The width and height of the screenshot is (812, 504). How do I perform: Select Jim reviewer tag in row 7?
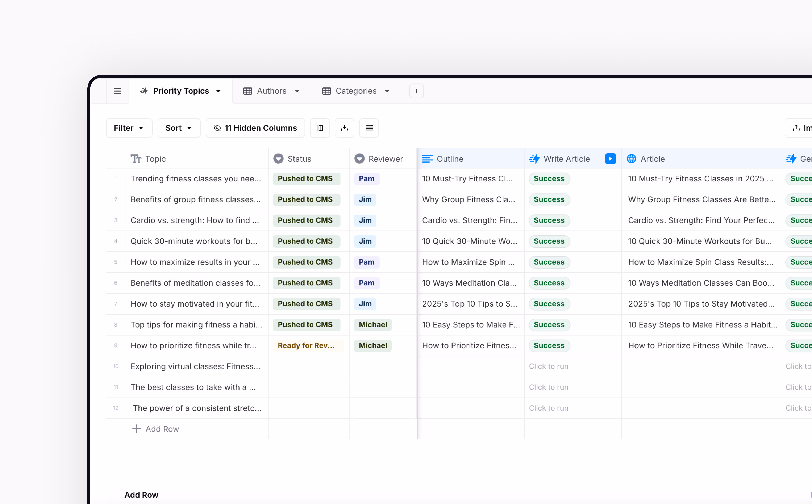pos(365,304)
